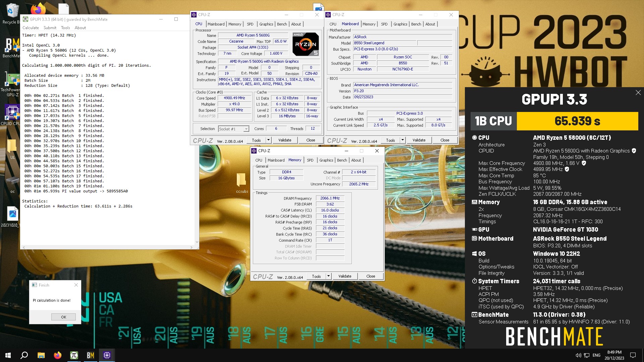Expand Tools dropdown arrow in Mainboard window

(402, 140)
